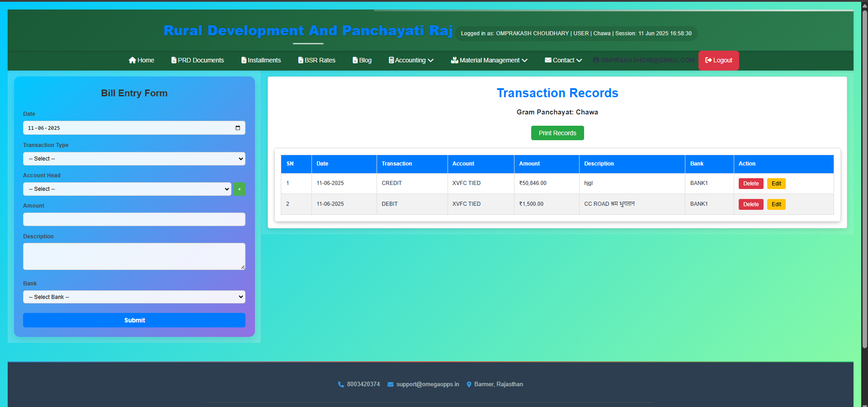868x407 pixels.
Task: Click the Print Records button
Action: click(x=557, y=133)
